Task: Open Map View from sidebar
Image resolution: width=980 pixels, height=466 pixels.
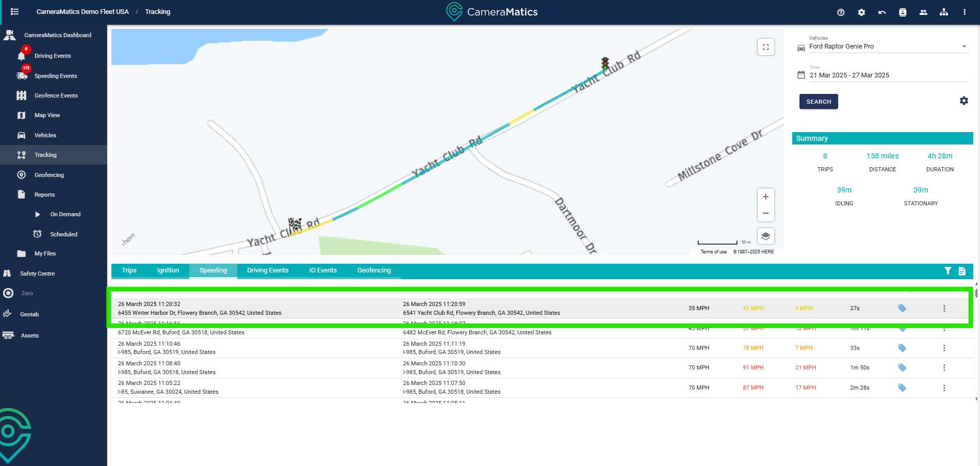Action: [47, 115]
